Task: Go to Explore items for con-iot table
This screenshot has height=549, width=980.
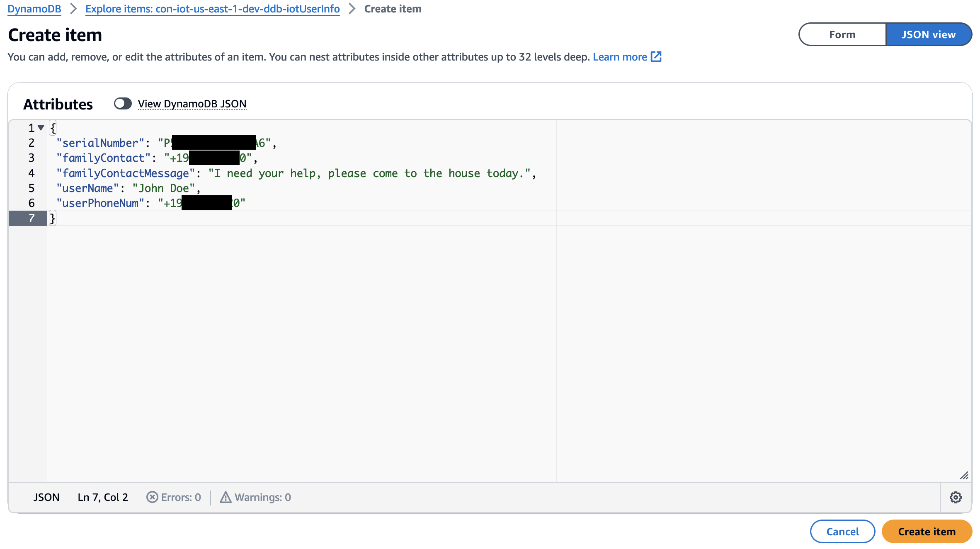Action: tap(213, 8)
